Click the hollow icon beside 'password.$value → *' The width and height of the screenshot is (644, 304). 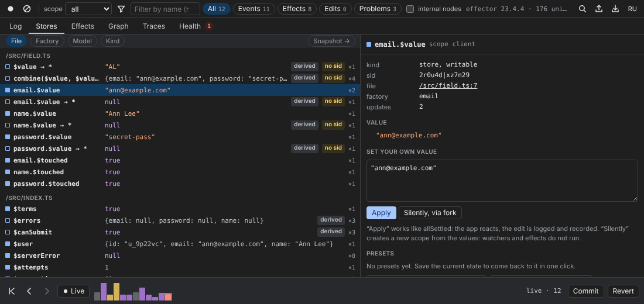tap(8, 148)
